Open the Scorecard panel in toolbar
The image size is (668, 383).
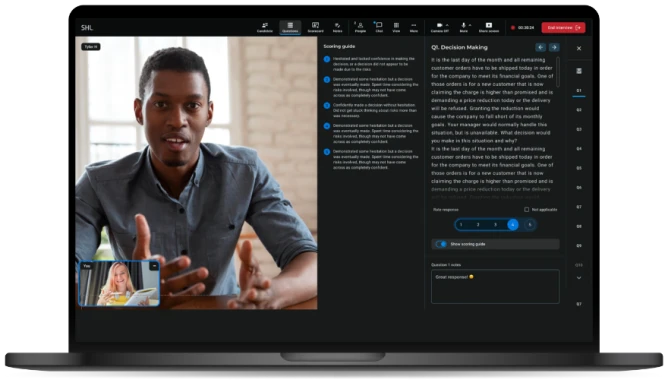[315, 28]
